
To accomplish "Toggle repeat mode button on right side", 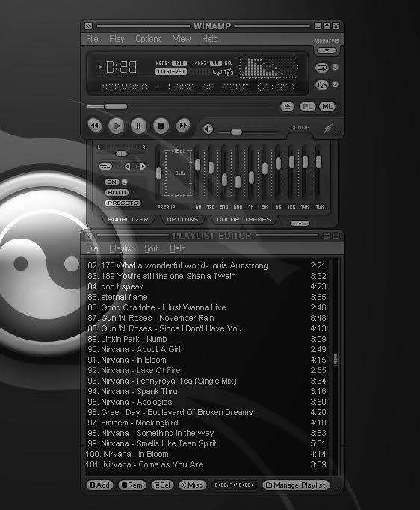I will tap(322, 67).
